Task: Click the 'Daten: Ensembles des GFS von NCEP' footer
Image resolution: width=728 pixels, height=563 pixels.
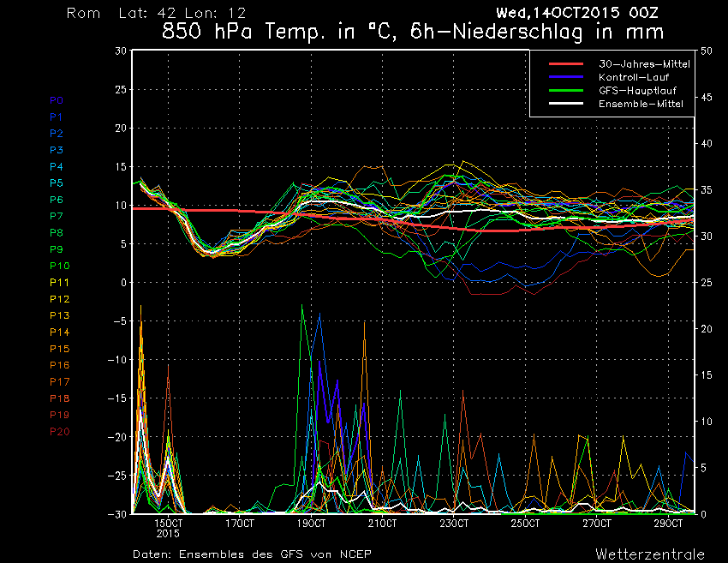Action: [252, 554]
